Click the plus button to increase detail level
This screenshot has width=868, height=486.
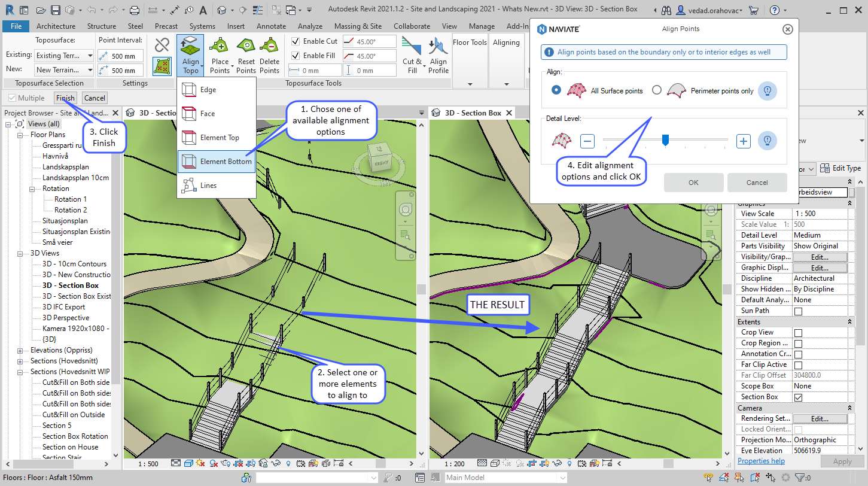744,141
